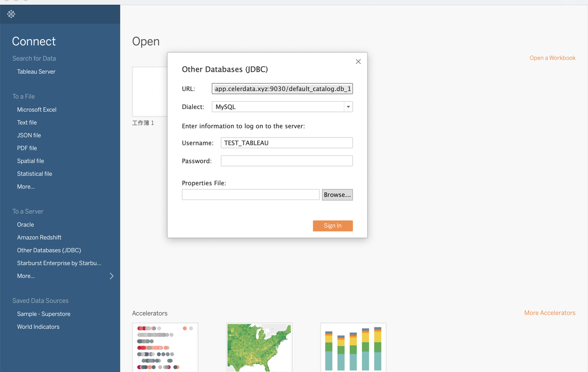The width and height of the screenshot is (588, 372).
Task: Click the Properties File path field
Action: (250, 195)
